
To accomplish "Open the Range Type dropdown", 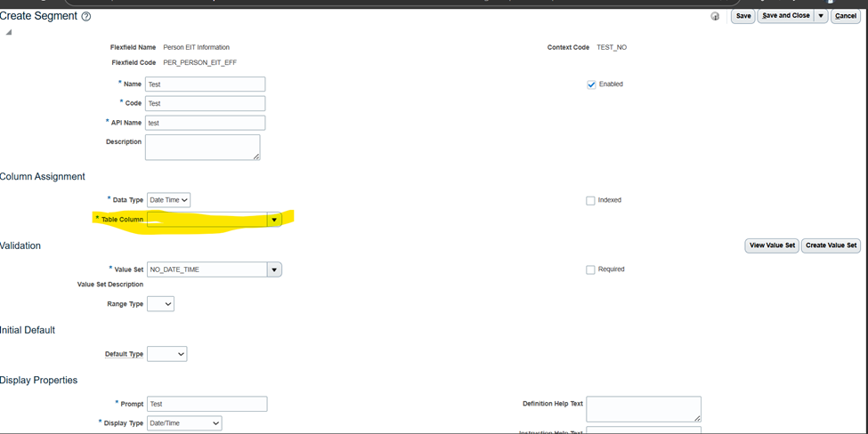I will point(160,304).
